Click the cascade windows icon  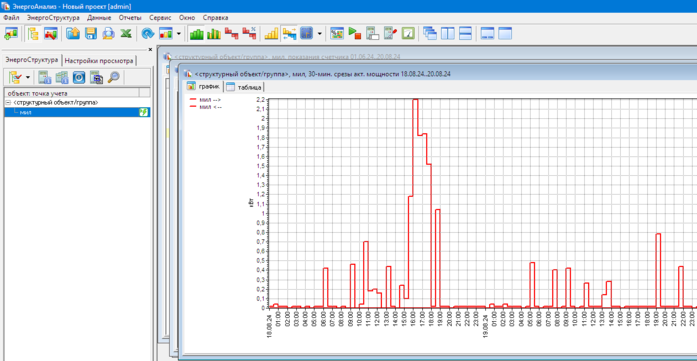pyautogui.click(x=430, y=33)
